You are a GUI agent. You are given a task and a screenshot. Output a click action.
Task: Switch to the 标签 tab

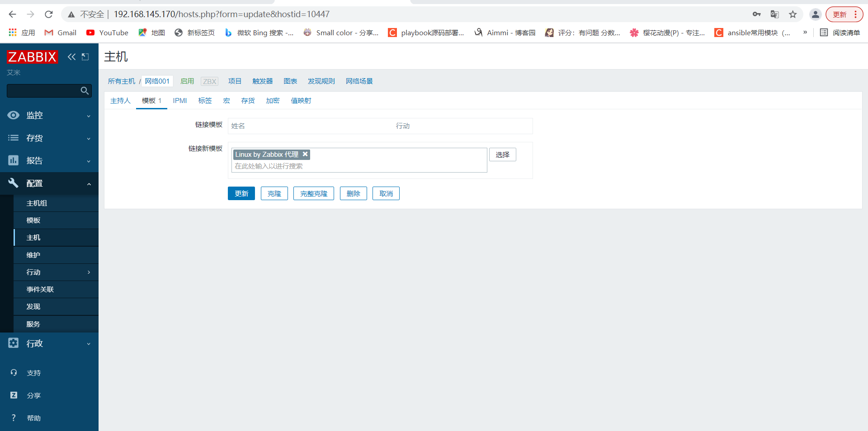205,101
